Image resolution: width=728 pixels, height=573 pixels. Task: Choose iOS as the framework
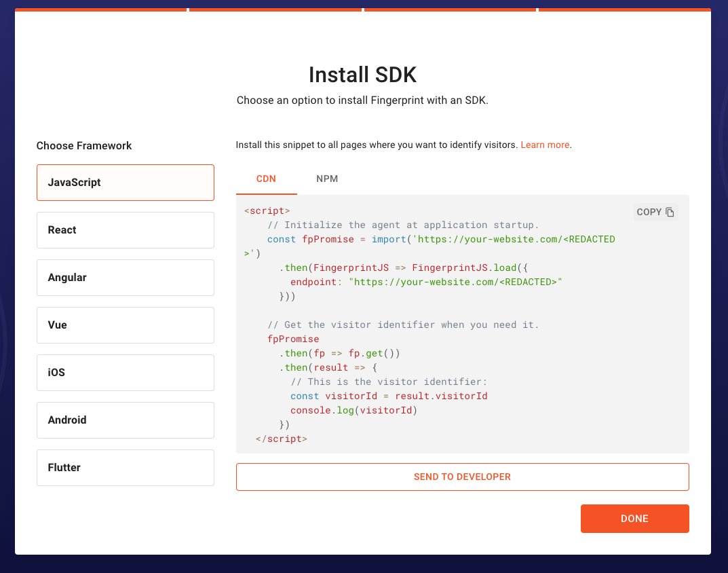coord(126,373)
